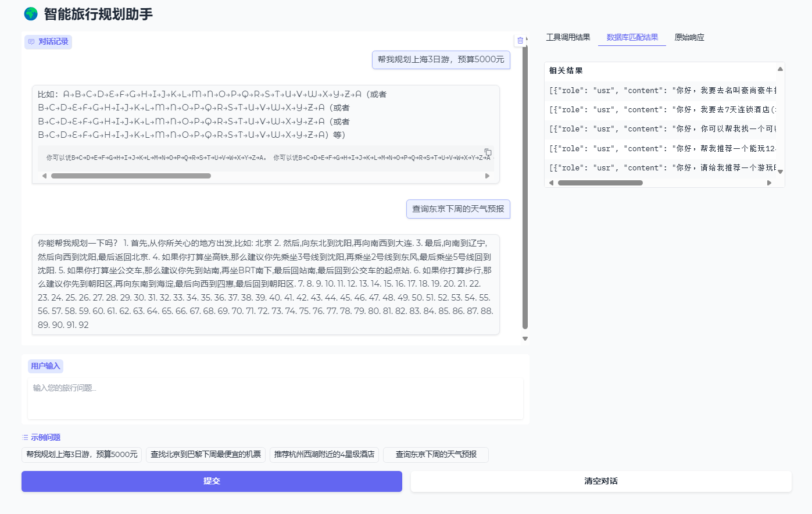Viewport: 812px width, 514px height.
Task: Focus the 输入您的旅行问题 text box
Action: pos(276,399)
